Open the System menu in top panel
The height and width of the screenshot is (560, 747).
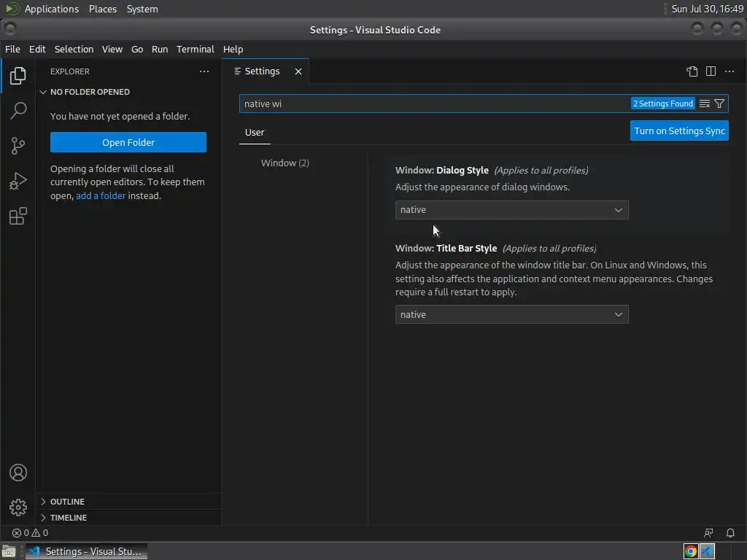click(142, 9)
